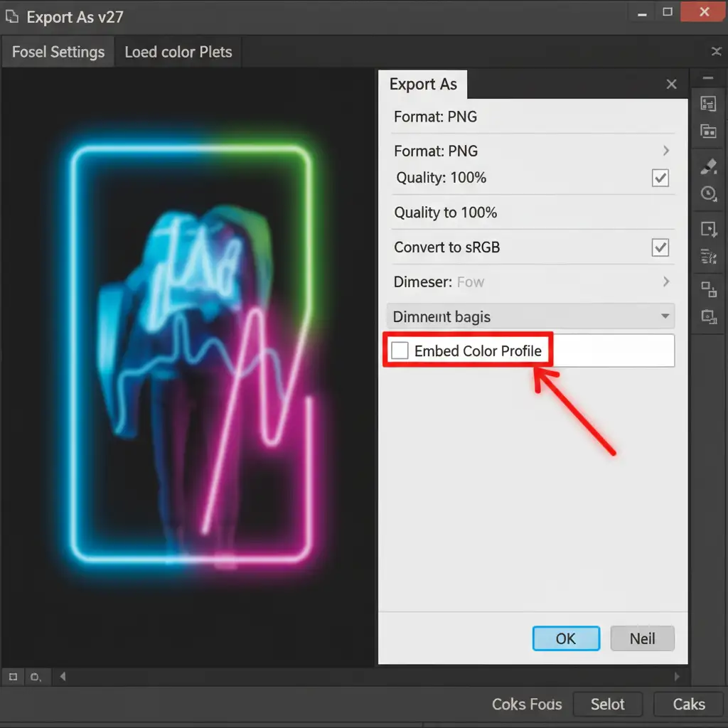Viewport: 728px width, 728px height.
Task: Switch to the Fosel Settings tab
Action: click(58, 53)
